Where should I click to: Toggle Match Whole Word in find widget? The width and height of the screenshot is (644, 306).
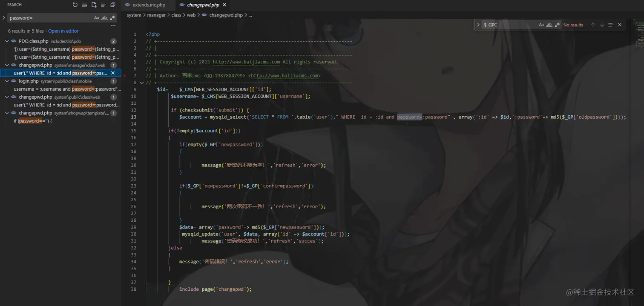[549, 25]
